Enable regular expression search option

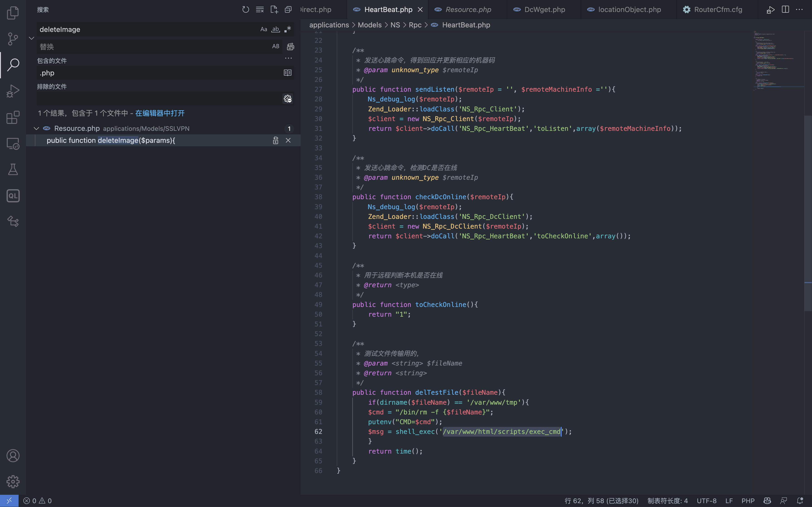tap(288, 29)
